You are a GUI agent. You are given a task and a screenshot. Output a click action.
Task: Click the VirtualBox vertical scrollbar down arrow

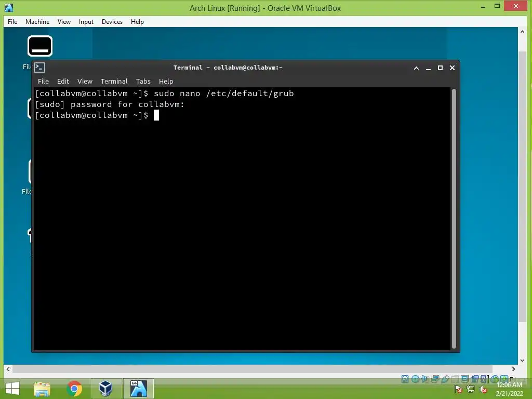point(522,361)
